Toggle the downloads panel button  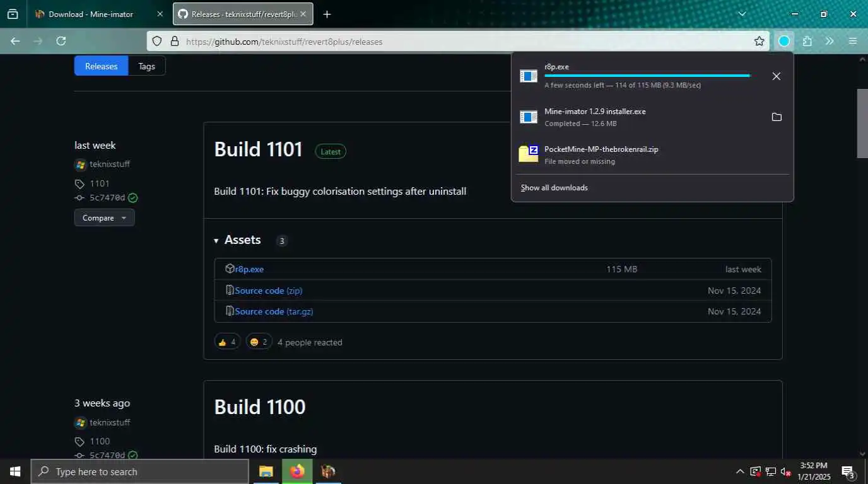pyautogui.click(x=784, y=41)
